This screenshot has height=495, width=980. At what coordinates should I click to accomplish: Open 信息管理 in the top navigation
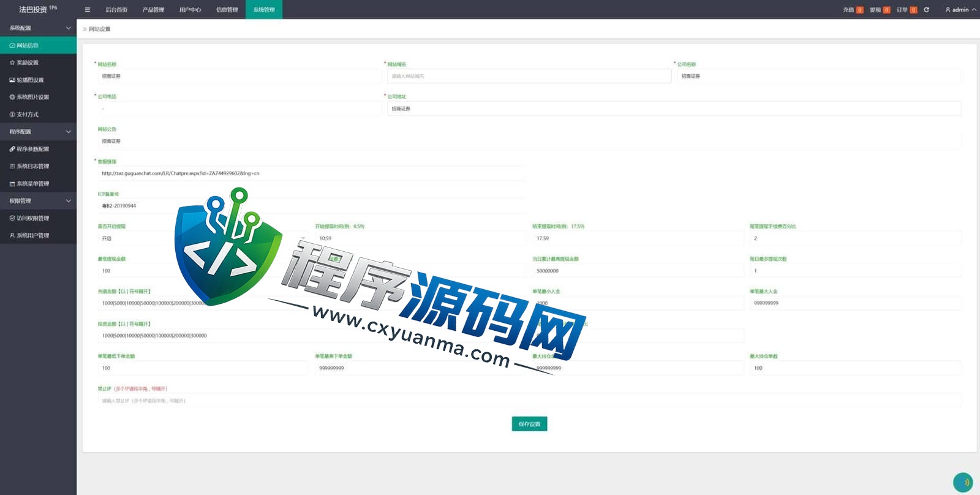pyautogui.click(x=227, y=10)
